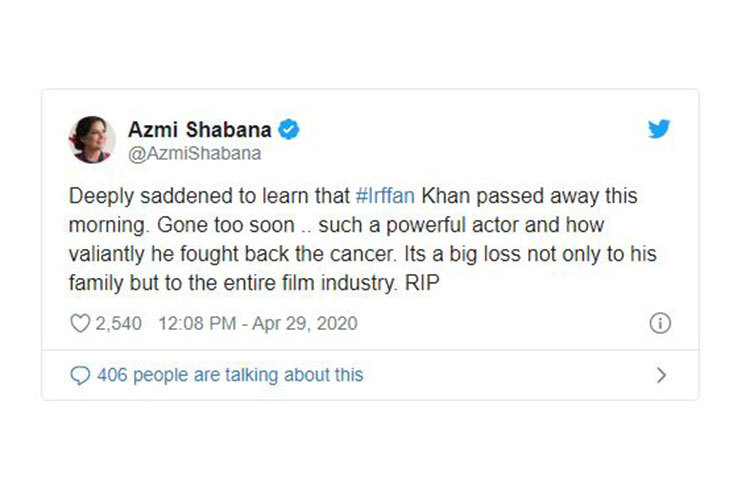Click "406 people are talking about this"
Viewport: 750px width, 480px height.
(230, 376)
